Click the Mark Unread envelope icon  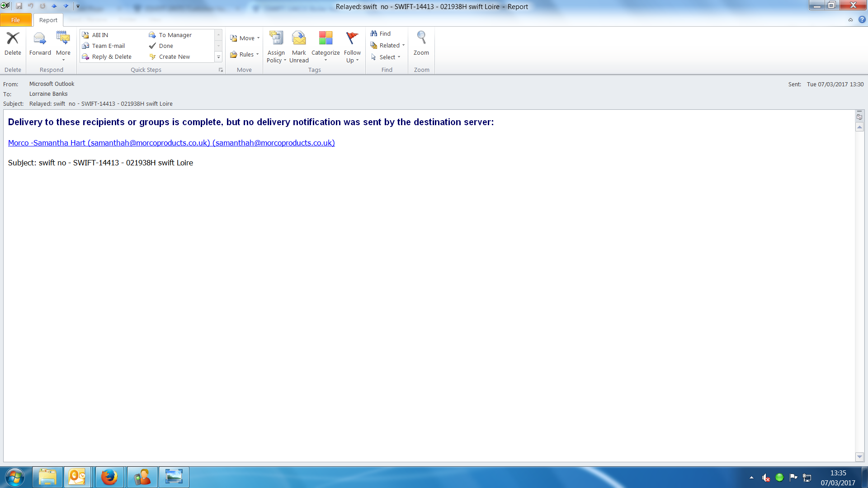tap(299, 38)
